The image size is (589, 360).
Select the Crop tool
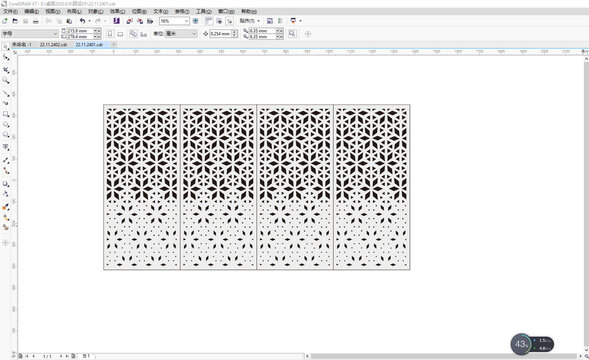6,70
